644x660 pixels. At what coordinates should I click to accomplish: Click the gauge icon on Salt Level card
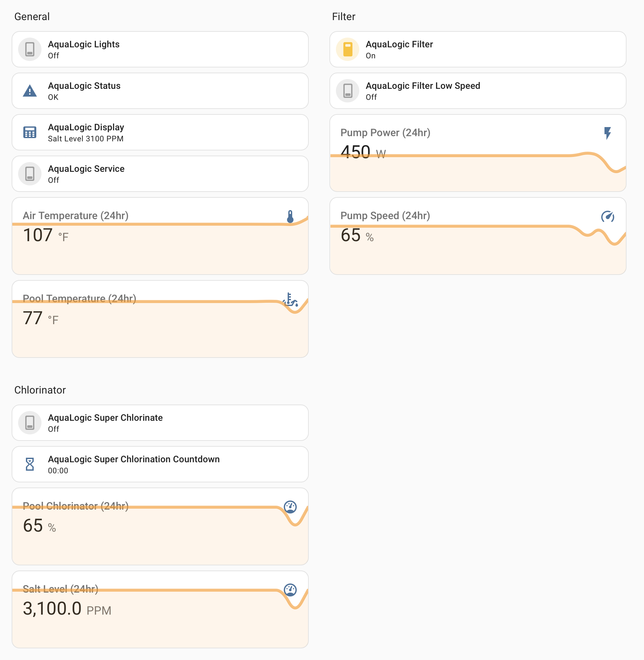pyautogui.click(x=290, y=590)
